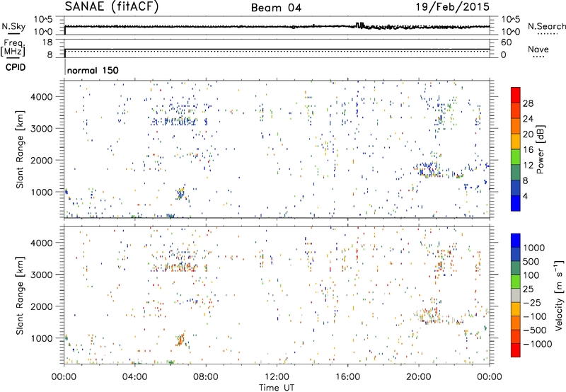Click the -1000 velocity colorbar tick
This screenshot has width=566, height=392.
[x=538, y=344]
